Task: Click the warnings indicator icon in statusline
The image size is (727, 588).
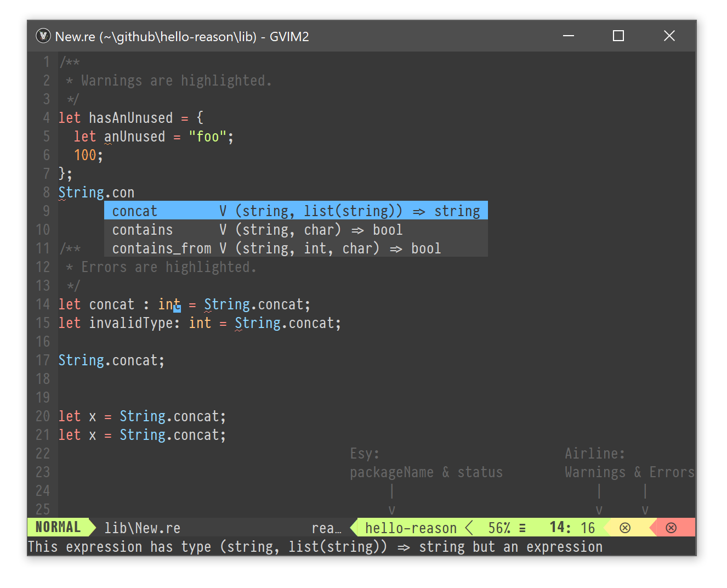Action: click(625, 528)
